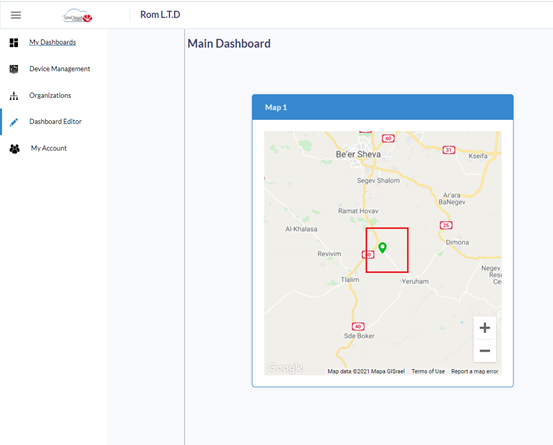Viewport: 553px width, 445px height.
Task: Click the Google logo on map
Action: tap(285, 367)
